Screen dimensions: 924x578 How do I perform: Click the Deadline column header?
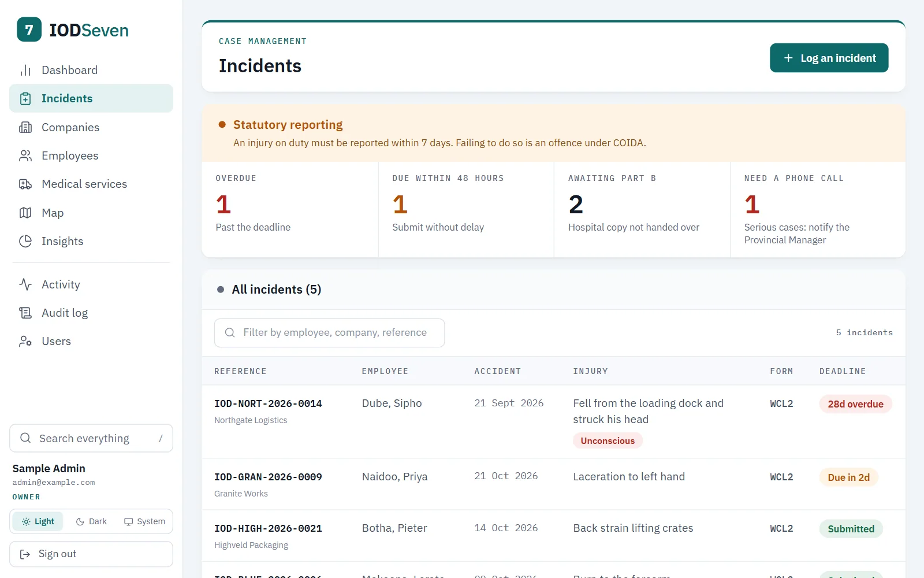(843, 371)
